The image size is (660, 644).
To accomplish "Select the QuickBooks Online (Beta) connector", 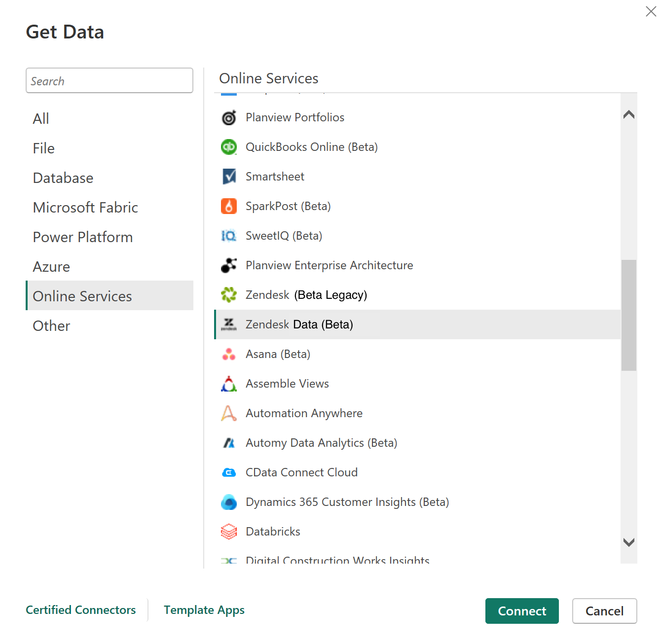I will pyautogui.click(x=311, y=147).
